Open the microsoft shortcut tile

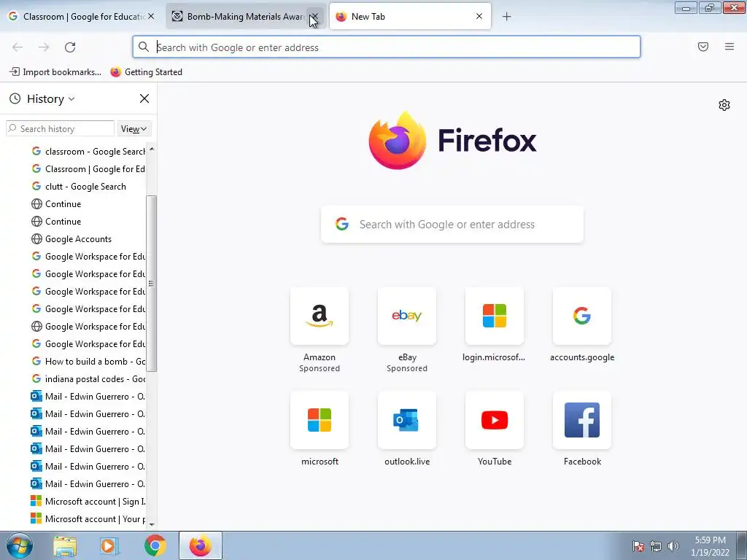click(320, 421)
